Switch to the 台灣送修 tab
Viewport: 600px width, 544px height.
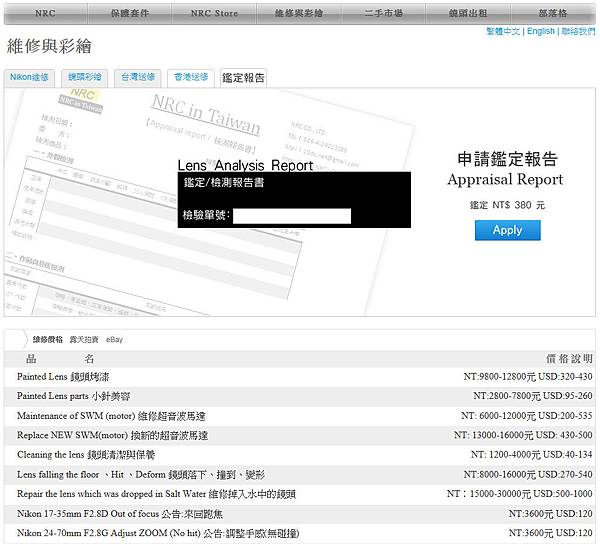click(x=138, y=78)
